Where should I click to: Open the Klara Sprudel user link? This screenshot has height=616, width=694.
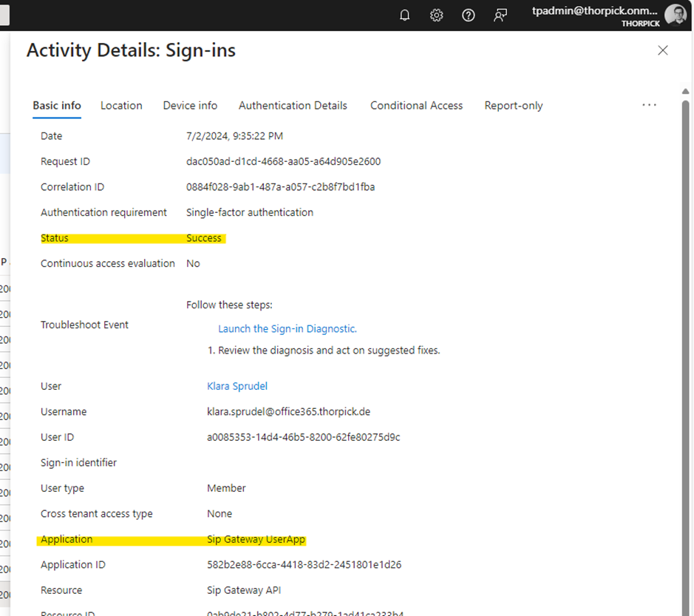pos(237,386)
